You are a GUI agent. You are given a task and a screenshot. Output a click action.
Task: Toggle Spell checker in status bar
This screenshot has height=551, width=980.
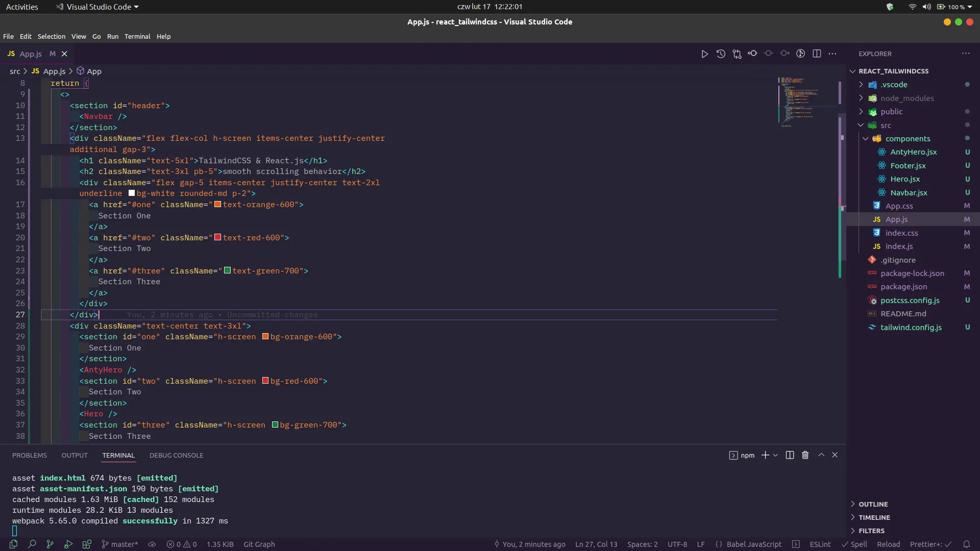click(854, 544)
